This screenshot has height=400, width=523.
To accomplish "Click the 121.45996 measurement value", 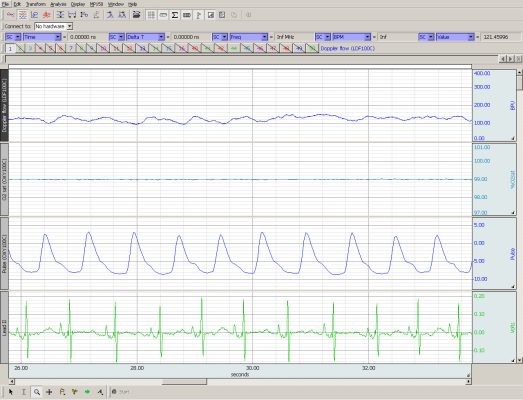I will [495, 37].
